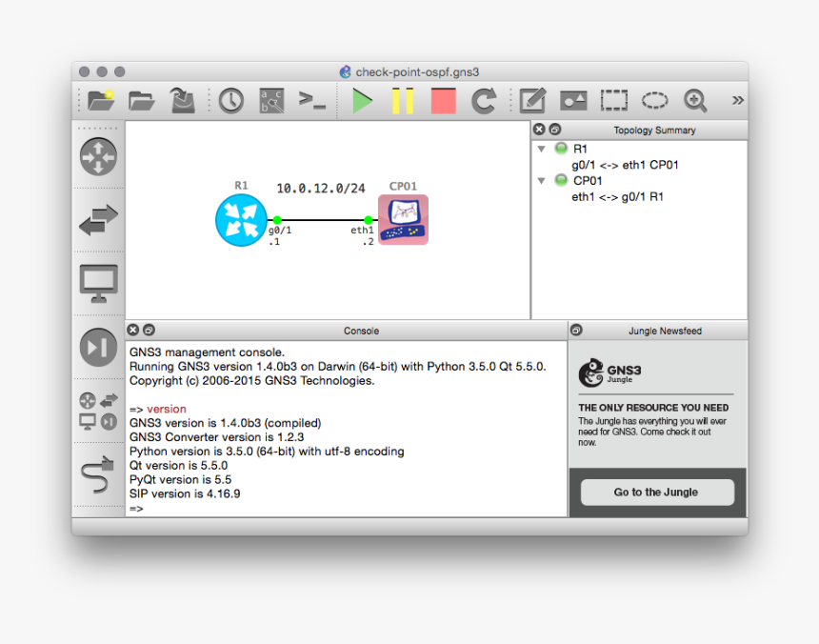Select the Draw rectangle tool
819x644 pixels.
click(x=613, y=100)
